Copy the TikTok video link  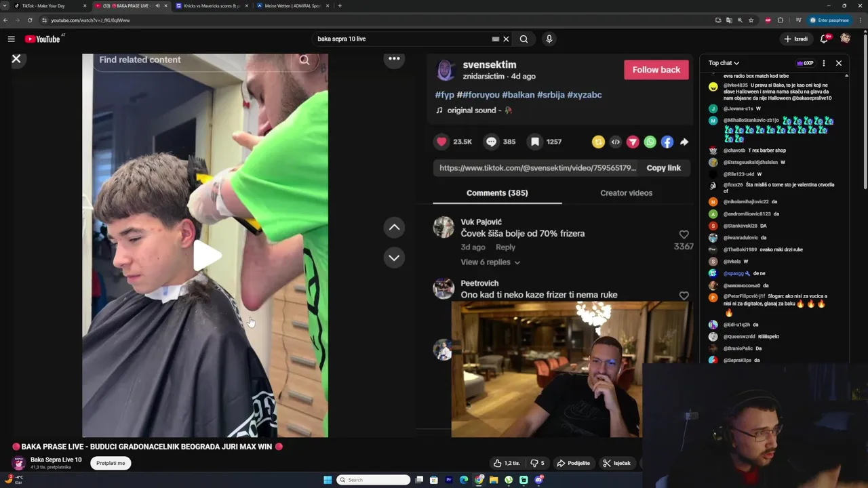click(663, 168)
